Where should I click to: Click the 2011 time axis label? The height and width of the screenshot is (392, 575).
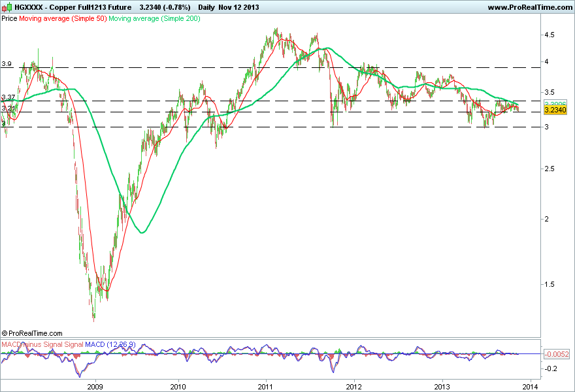(x=265, y=387)
